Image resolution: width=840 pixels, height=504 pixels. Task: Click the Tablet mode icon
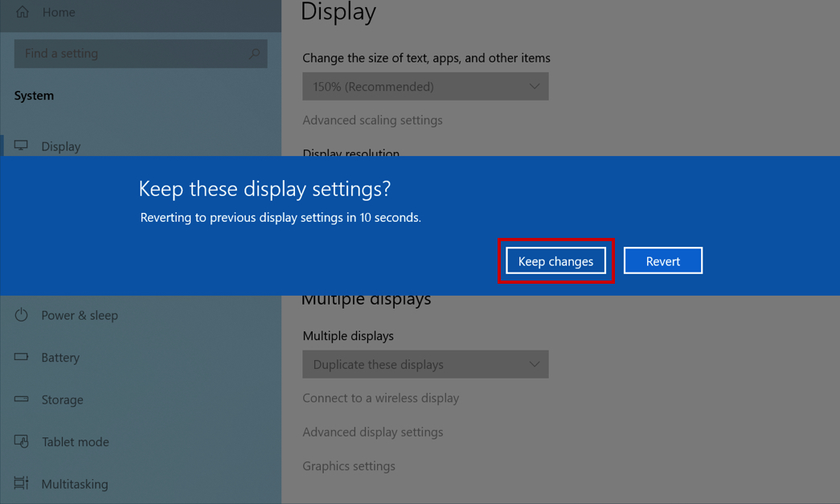19,441
